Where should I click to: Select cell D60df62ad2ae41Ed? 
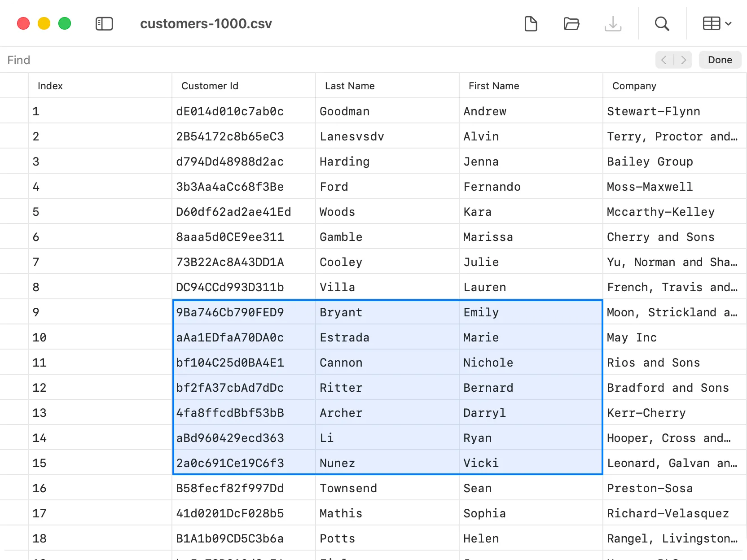point(244,211)
